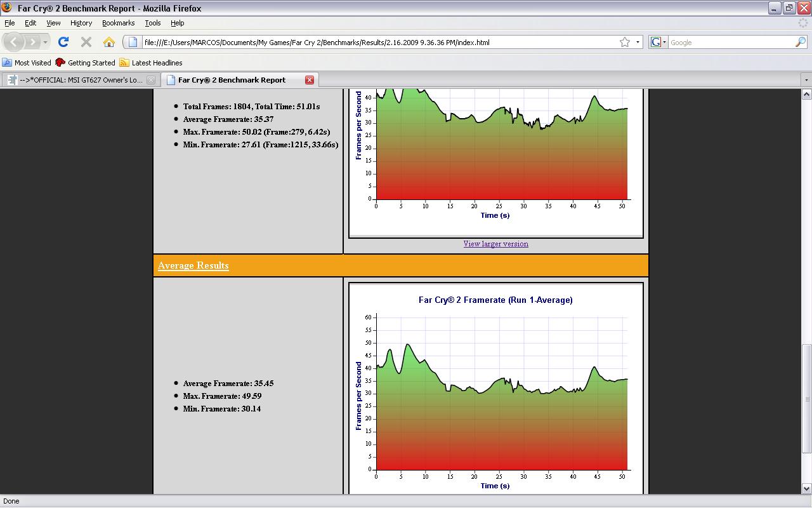This screenshot has height=508, width=812.
Task: Run search with the magnifier icon
Action: coord(801,43)
